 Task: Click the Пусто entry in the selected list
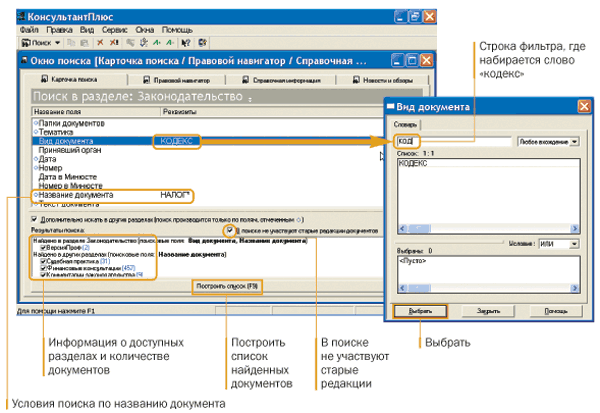[412, 261]
